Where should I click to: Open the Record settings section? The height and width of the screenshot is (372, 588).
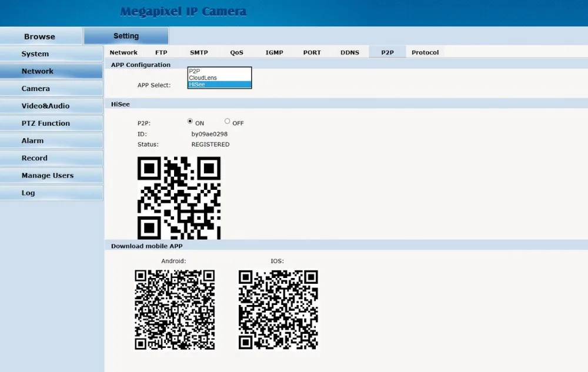(51, 158)
